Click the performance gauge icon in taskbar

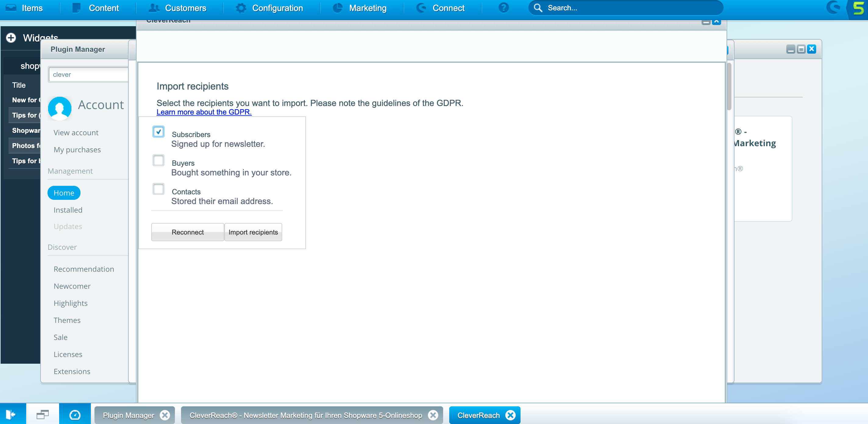point(75,415)
